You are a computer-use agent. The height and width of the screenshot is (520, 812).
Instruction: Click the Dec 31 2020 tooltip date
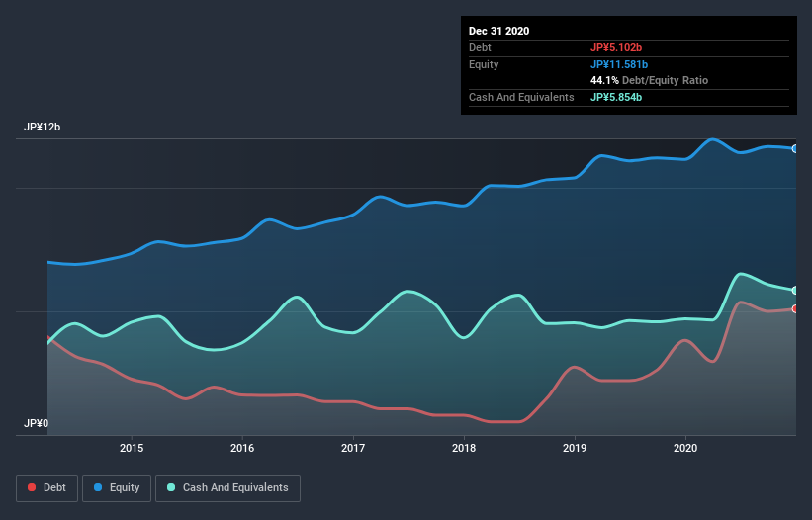[x=498, y=31]
